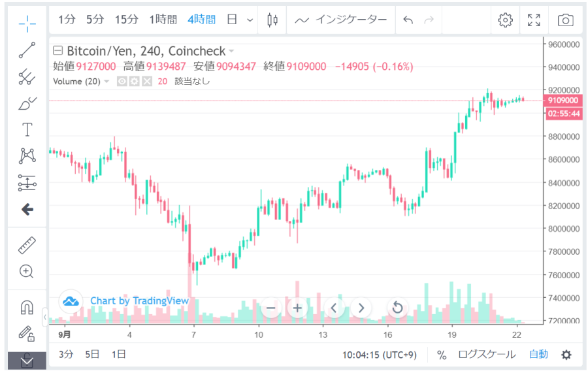The image size is (588, 371).
Task: Open the インジケーター indicators menu
Action: [x=341, y=20]
